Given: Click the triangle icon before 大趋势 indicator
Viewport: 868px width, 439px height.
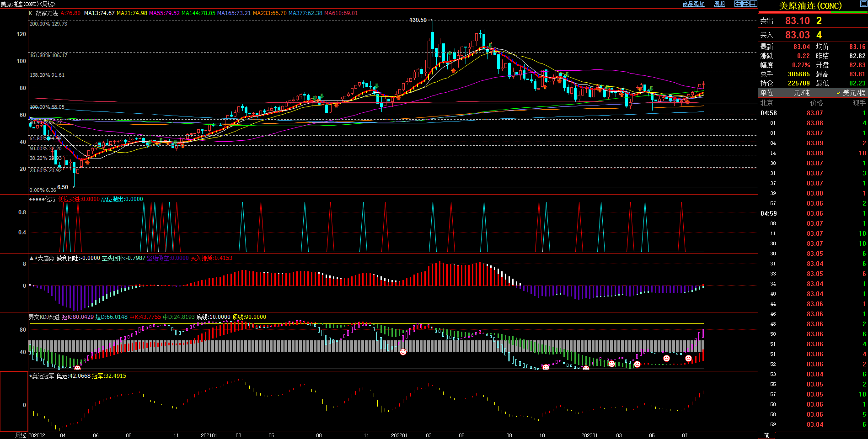Looking at the screenshot, I should click(x=32, y=258).
